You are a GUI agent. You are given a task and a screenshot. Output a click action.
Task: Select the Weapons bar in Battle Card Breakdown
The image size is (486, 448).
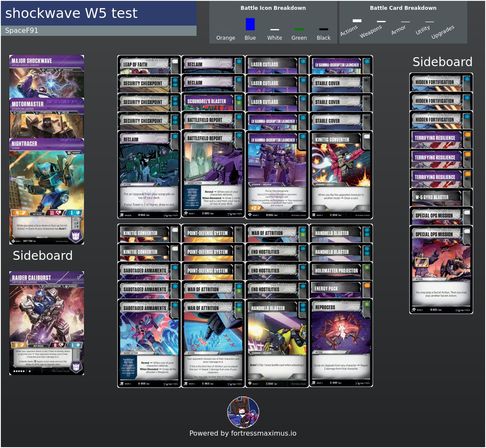381,21
